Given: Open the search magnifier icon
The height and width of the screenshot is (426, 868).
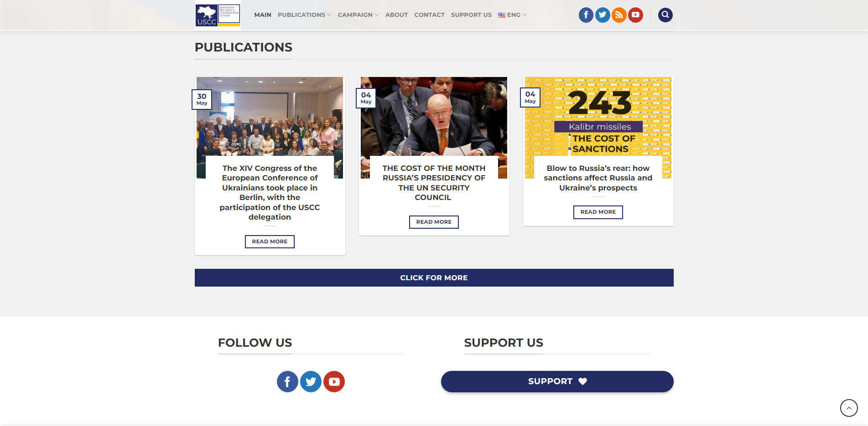Looking at the screenshot, I should point(665,15).
